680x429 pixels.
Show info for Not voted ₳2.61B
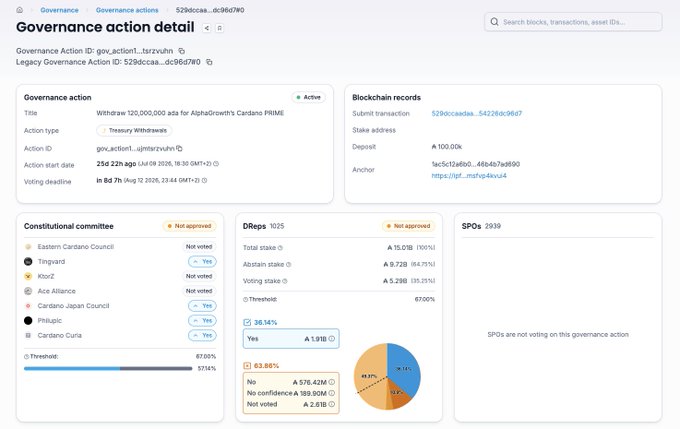(x=332, y=404)
